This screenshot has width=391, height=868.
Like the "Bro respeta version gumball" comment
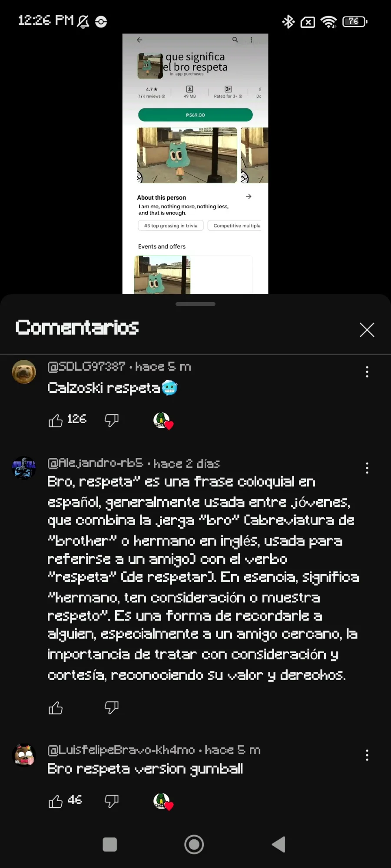(x=56, y=801)
